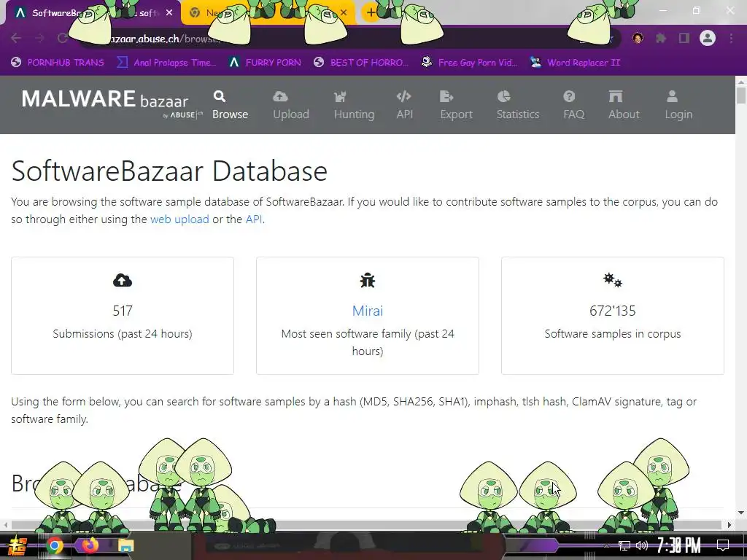Open the Chrome three-dot menu
The image size is (747, 560).
731,38
